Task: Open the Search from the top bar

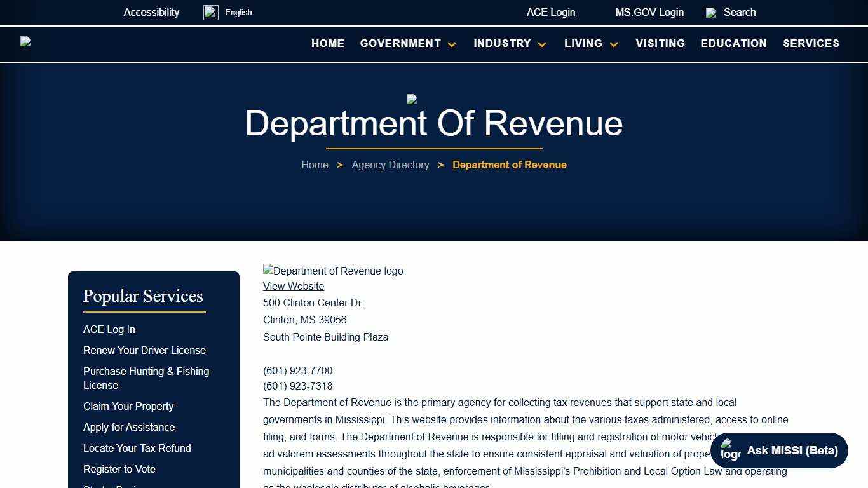Action: tap(739, 12)
